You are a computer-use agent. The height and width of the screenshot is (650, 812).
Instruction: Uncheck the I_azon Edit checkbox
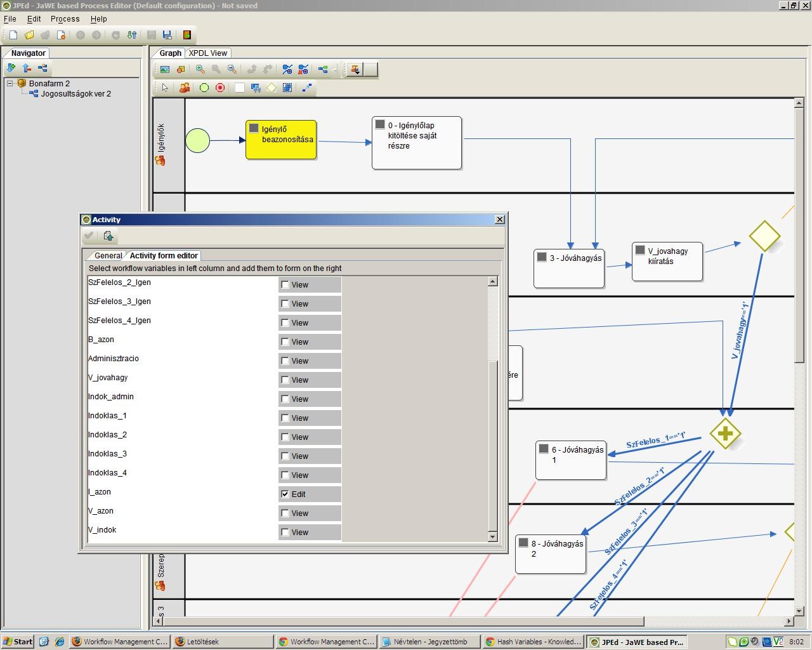[285, 494]
